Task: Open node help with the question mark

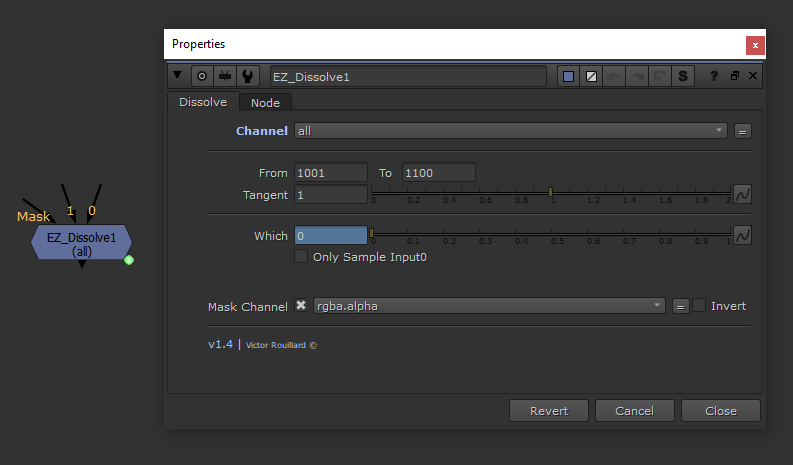Action: pyautogui.click(x=714, y=76)
